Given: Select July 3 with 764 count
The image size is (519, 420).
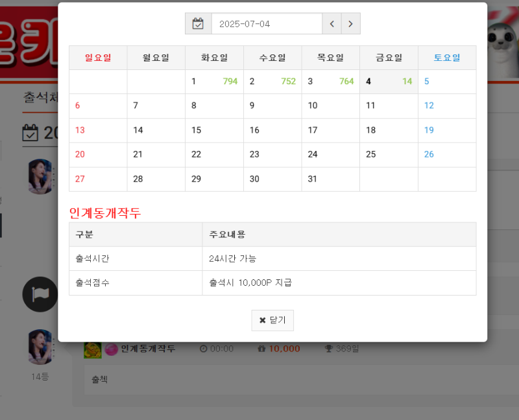Looking at the screenshot, I should click(x=331, y=82).
